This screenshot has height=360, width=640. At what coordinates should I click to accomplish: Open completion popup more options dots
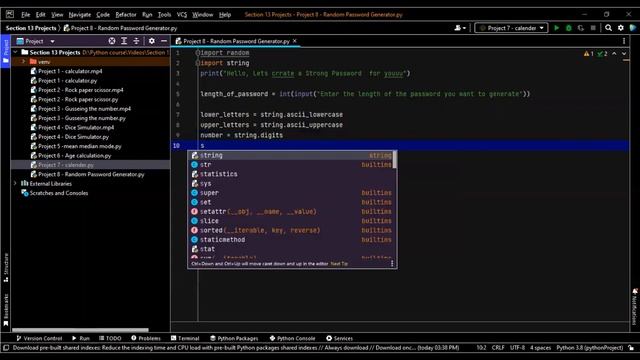[392, 264]
